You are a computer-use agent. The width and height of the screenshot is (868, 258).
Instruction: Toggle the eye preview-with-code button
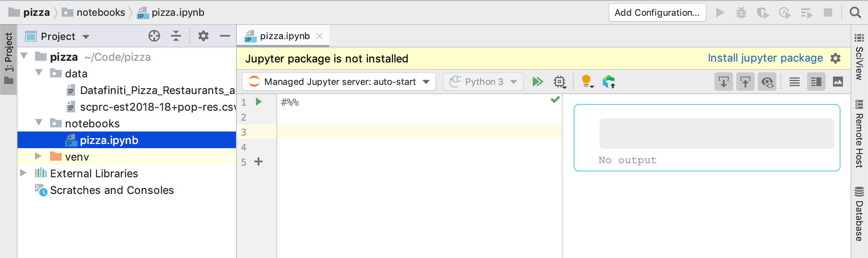pos(767,82)
